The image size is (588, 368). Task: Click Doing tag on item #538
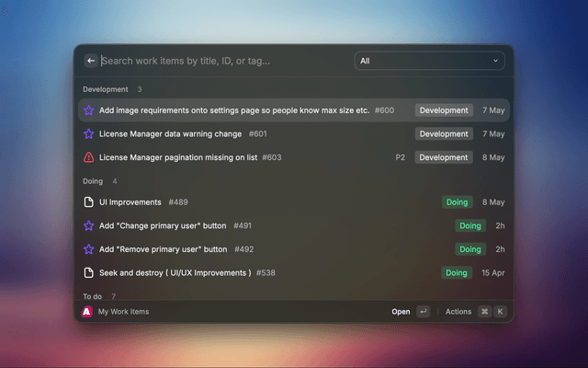pyautogui.click(x=457, y=272)
